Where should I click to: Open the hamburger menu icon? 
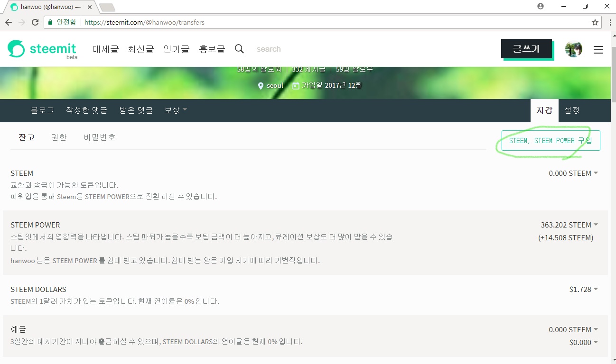click(x=598, y=49)
